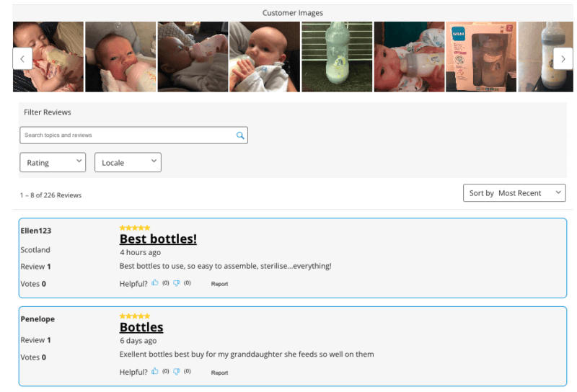Open the boxed MAM bottle product thumbnail

coord(480,57)
